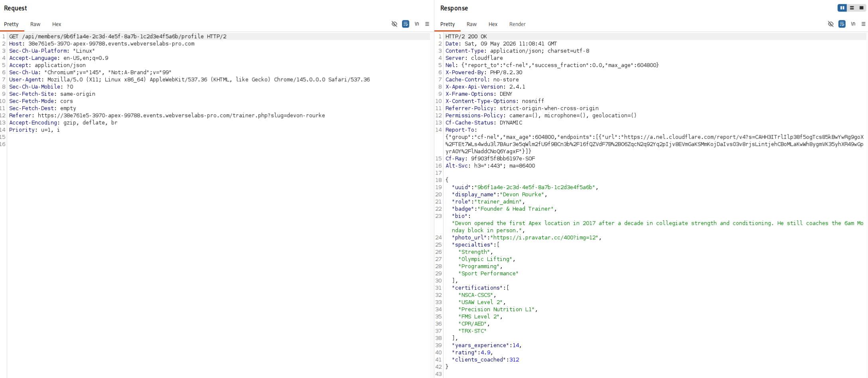The height and width of the screenshot is (378, 868).
Task: Click the X-Apex-Api-Version 2.4.1 header
Action: coord(485,87)
